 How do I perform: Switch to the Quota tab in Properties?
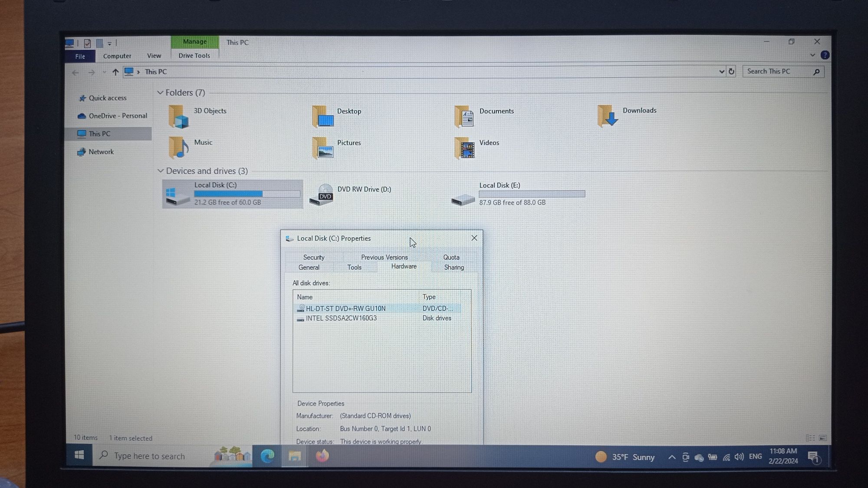click(x=451, y=257)
